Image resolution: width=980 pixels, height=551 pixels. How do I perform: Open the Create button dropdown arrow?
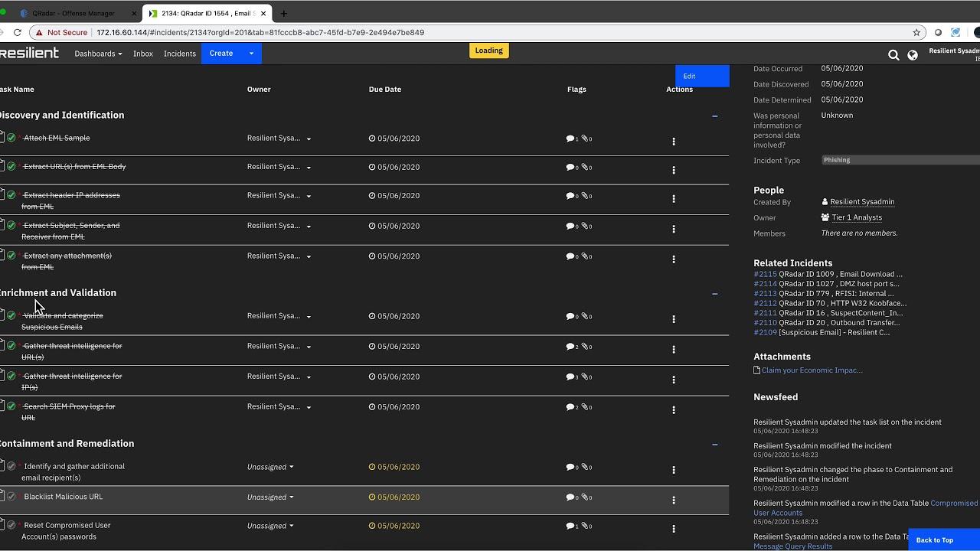point(251,54)
